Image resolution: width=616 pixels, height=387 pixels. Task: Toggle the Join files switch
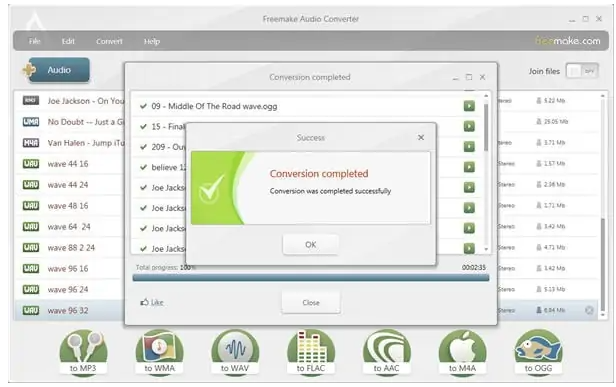tap(582, 71)
